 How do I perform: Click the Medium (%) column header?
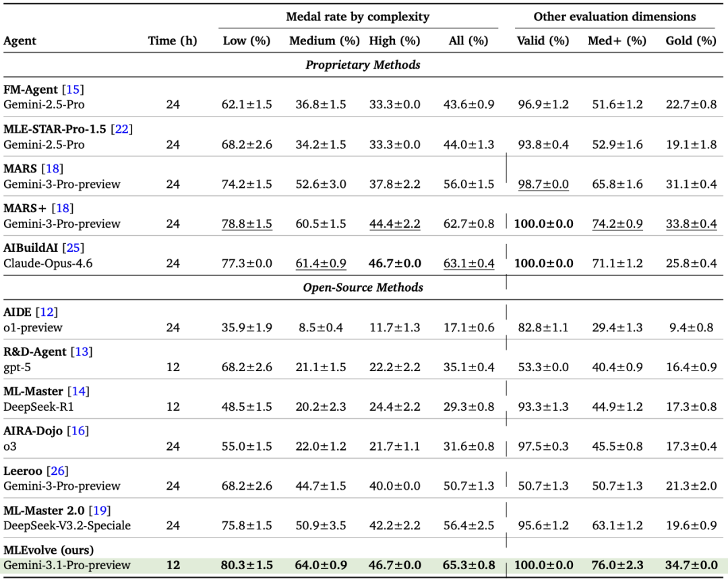324,41
